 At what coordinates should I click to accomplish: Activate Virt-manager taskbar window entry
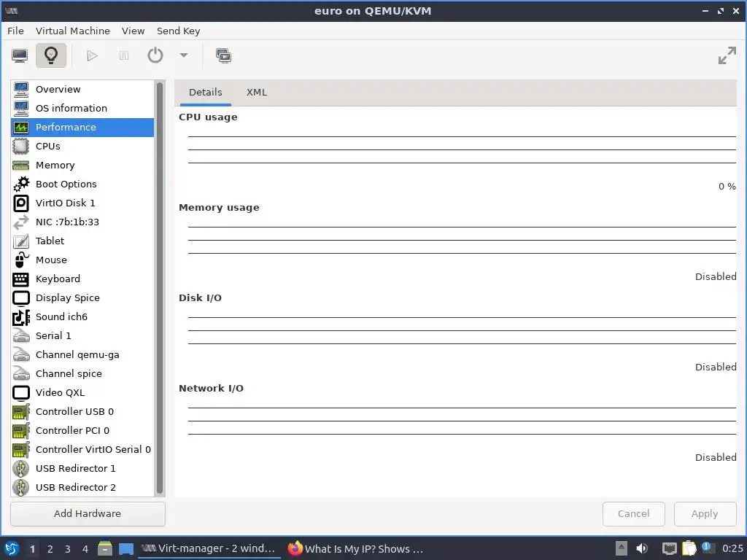tap(209, 548)
